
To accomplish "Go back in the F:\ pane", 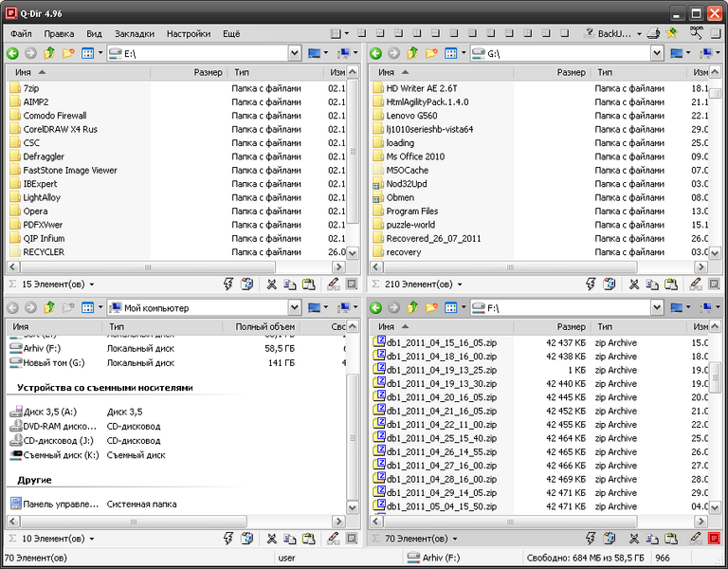I will click(375, 307).
